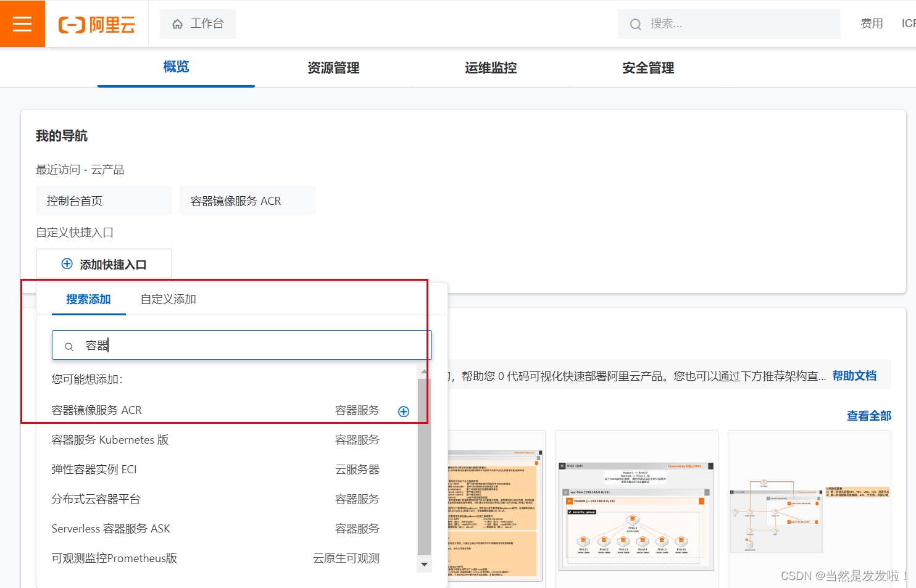Screen dimensions: 916x588
Task: Click scrollbar down arrow in suggestion list
Action: click(x=424, y=564)
